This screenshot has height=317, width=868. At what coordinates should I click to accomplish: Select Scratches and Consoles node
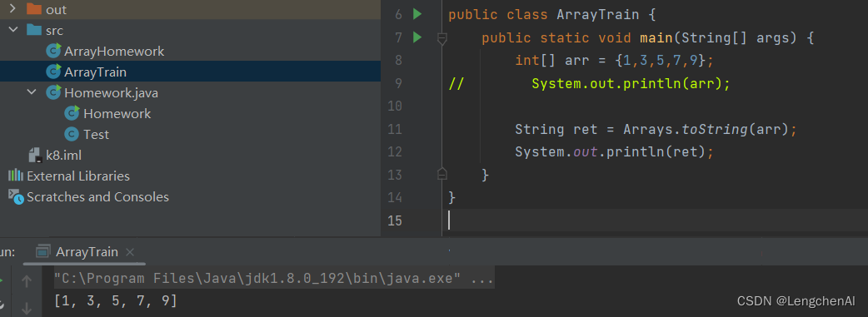point(97,197)
